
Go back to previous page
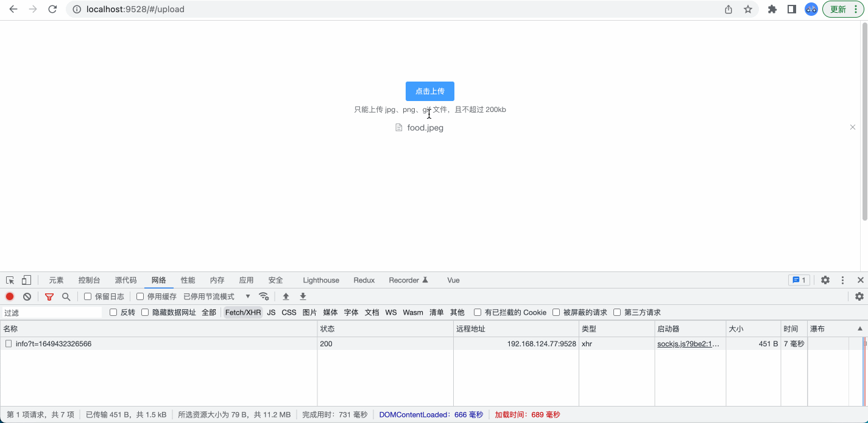(x=13, y=9)
